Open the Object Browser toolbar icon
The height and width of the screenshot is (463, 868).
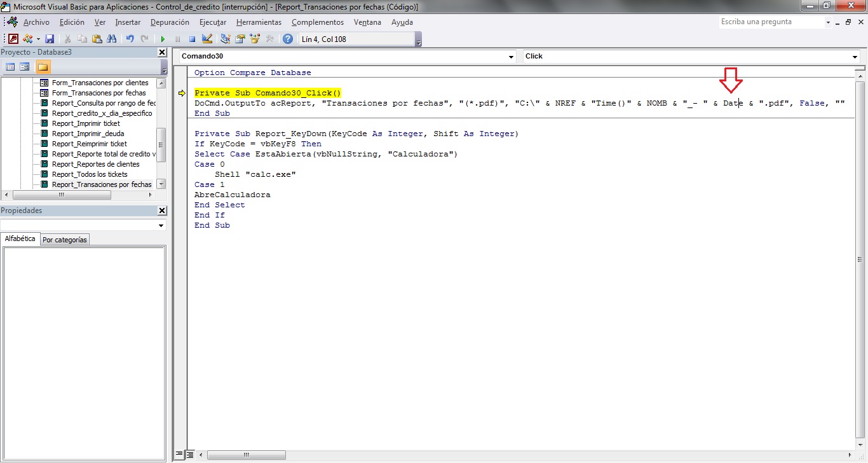click(255, 39)
